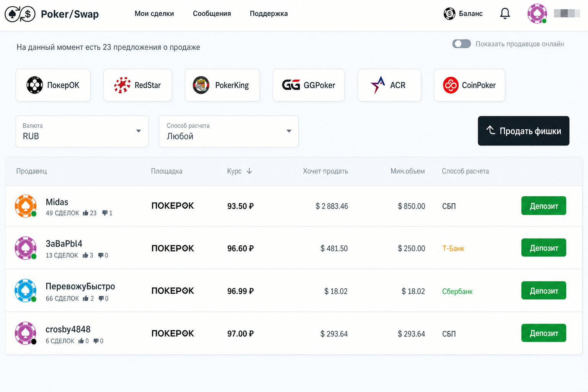This screenshot has width=588, height=392.
Task: Click the GGPoker GG logo icon
Action: point(291,85)
